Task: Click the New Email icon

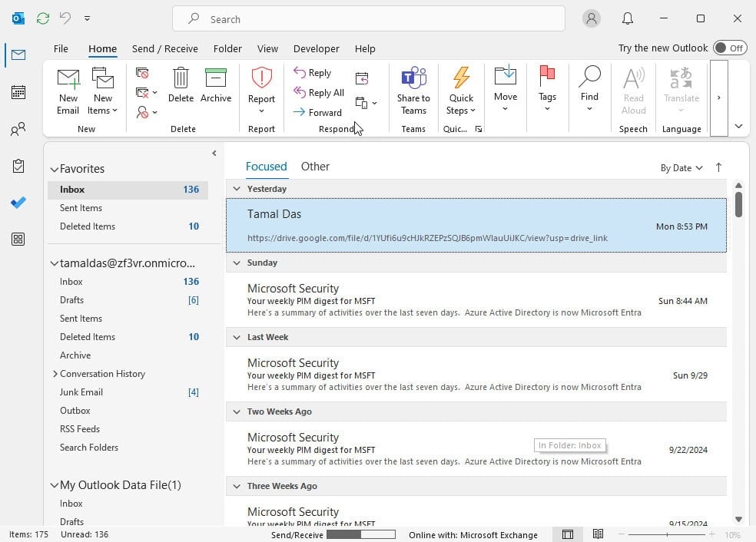Action: [x=68, y=80]
